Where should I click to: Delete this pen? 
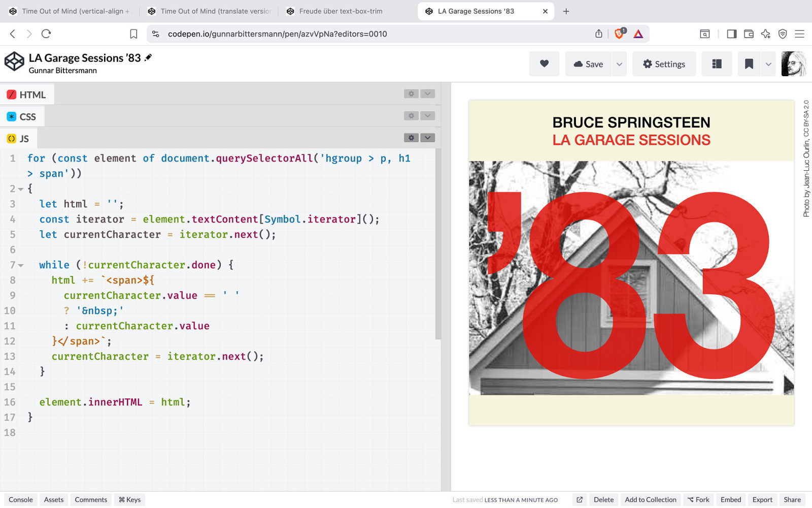603,500
